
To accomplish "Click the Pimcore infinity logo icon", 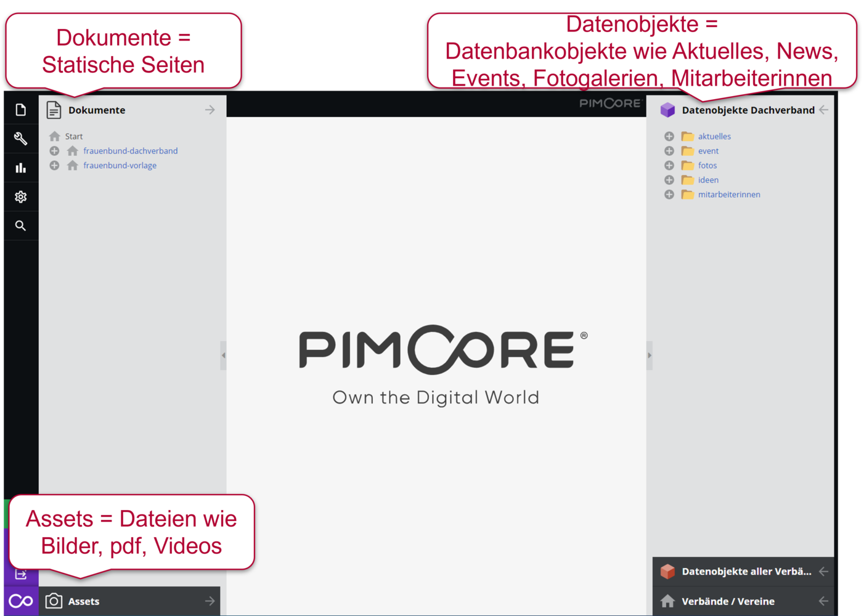I will [20, 601].
